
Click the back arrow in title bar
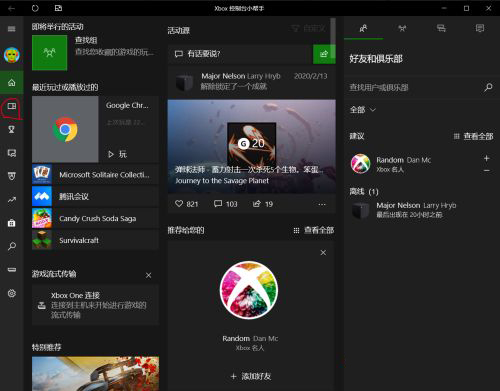point(11,8)
